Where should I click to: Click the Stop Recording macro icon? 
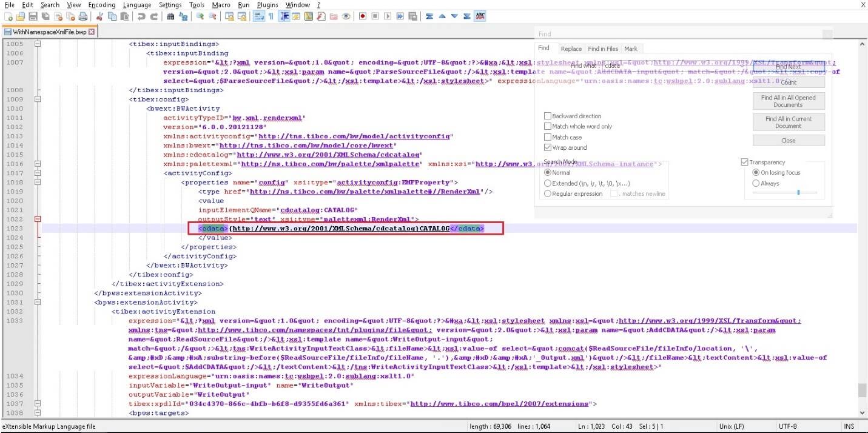pos(375,16)
